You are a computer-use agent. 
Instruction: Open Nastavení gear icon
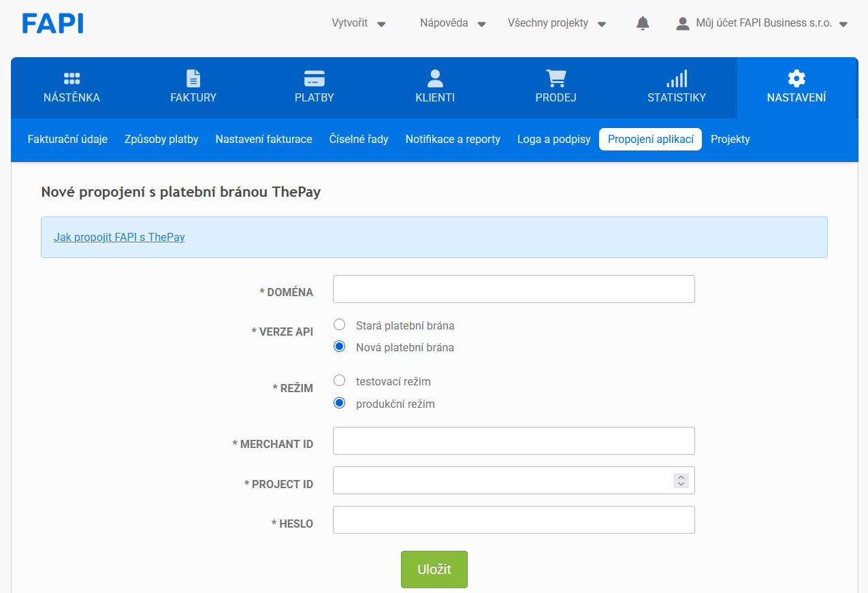point(797,78)
